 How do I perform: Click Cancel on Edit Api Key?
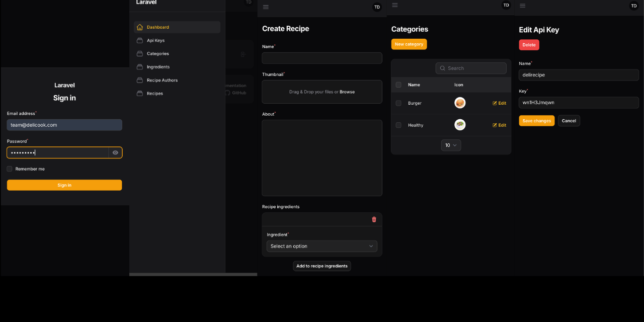(569, 121)
